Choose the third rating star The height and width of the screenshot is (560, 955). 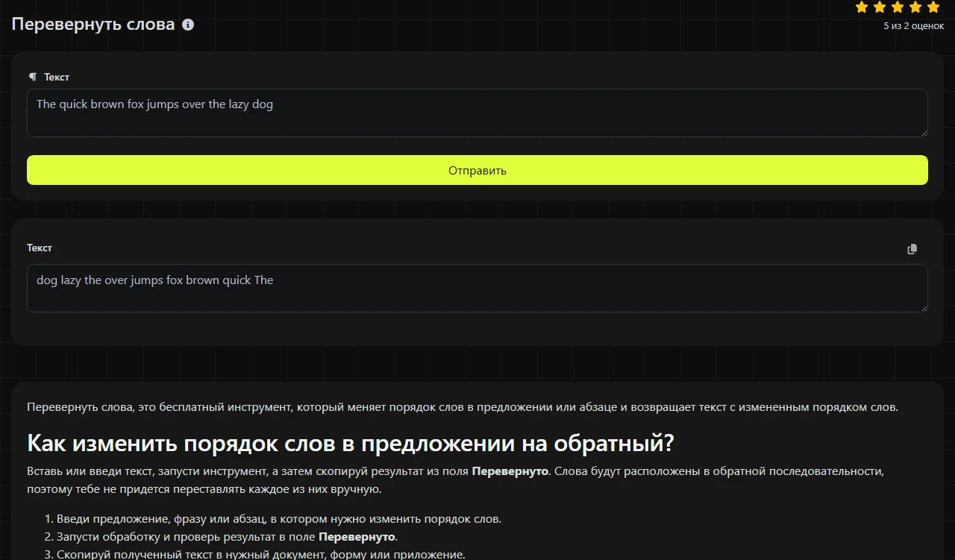(x=898, y=7)
